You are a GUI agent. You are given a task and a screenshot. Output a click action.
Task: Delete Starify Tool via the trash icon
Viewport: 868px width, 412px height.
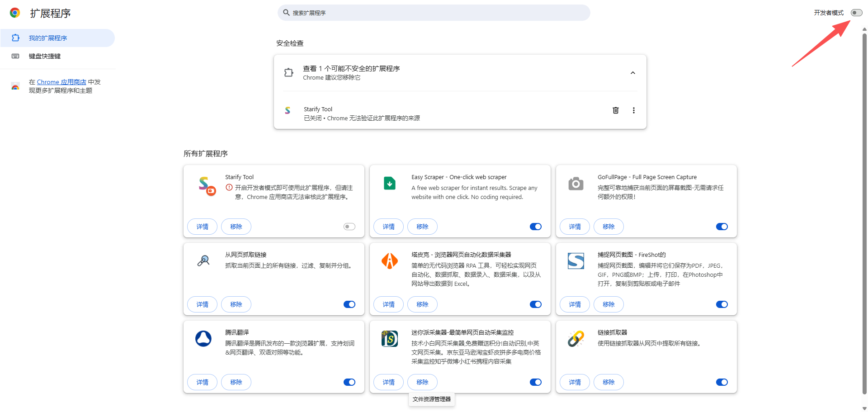point(615,110)
